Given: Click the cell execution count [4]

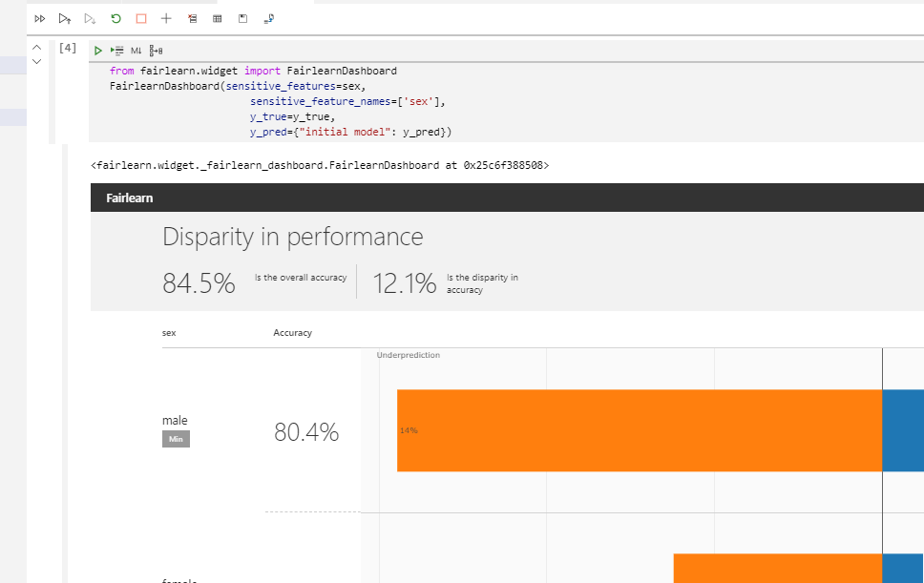Looking at the screenshot, I should pyautogui.click(x=68, y=48).
